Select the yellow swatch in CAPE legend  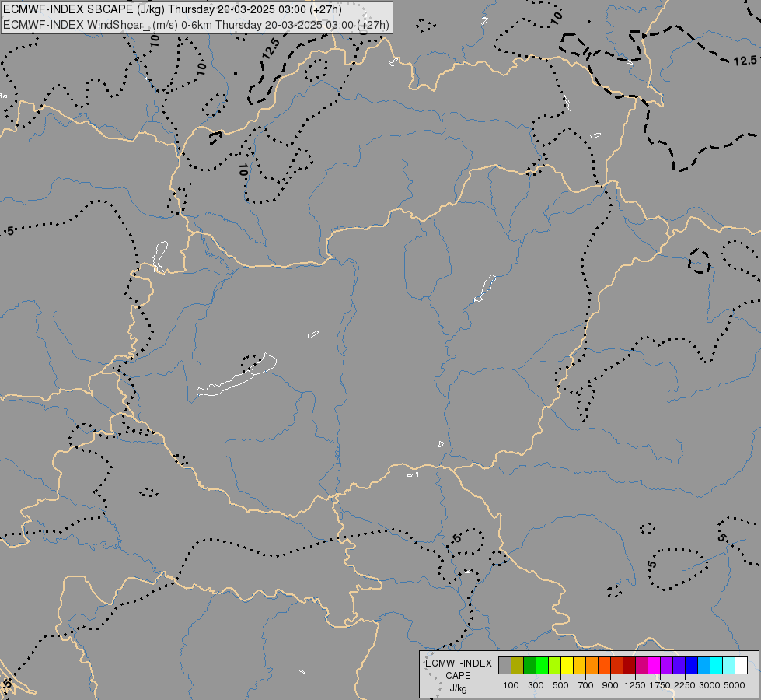[567, 665]
